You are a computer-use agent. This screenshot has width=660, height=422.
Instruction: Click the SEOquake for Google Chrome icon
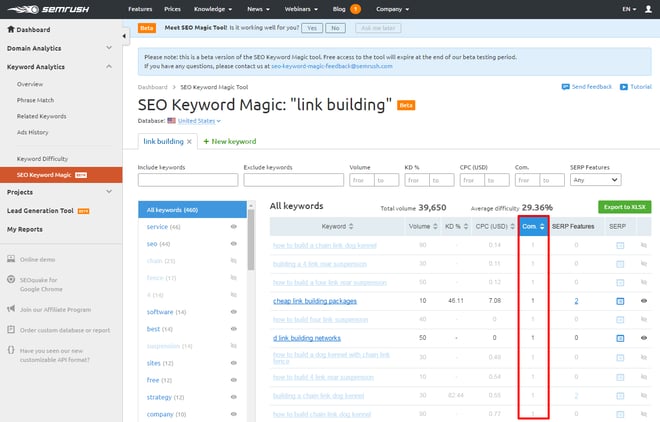(x=11, y=279)
